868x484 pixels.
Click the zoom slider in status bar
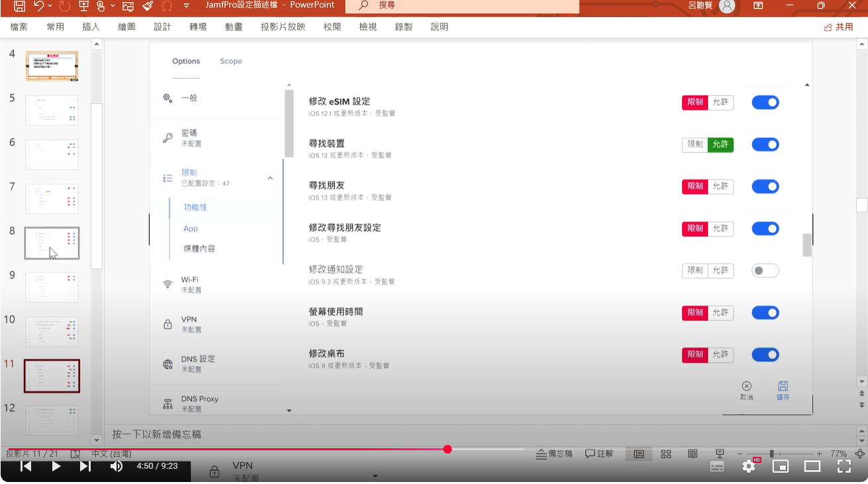click(771, 454)
